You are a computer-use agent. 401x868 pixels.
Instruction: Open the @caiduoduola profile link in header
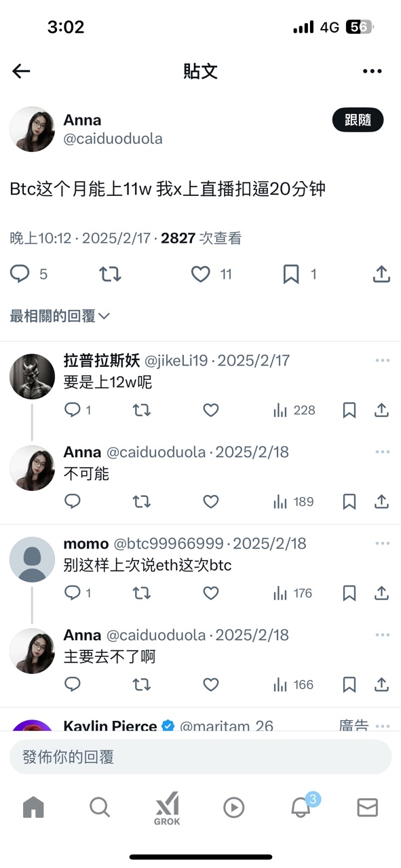(113, 139)
